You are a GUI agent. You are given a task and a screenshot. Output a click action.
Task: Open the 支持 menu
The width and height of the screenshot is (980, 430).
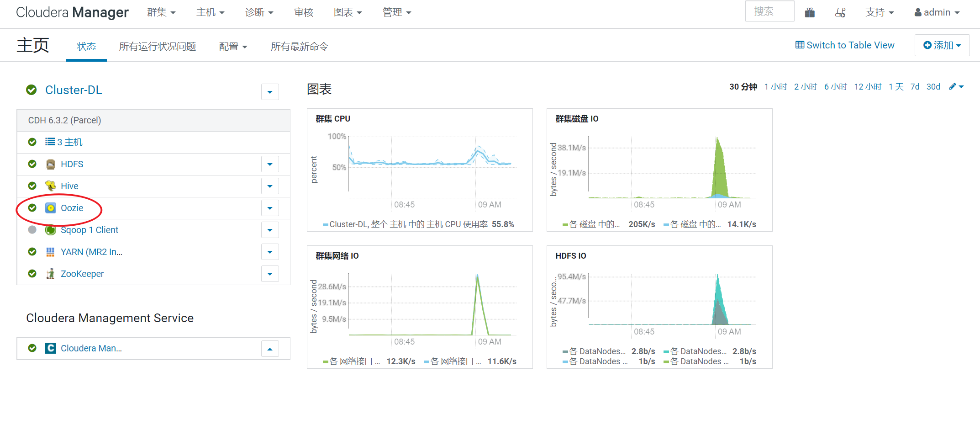(880, 12)
